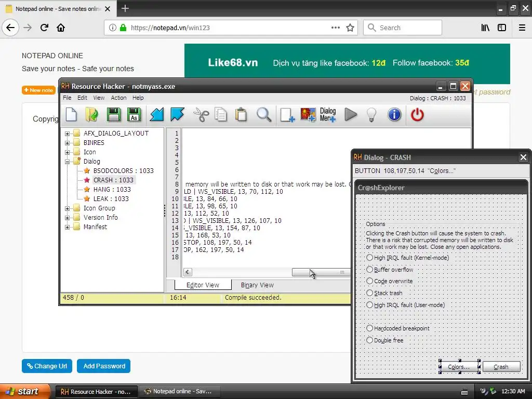Screen dimensions: 532x399
Task: Click the light bulb toolbar icon
Action: 372,115
